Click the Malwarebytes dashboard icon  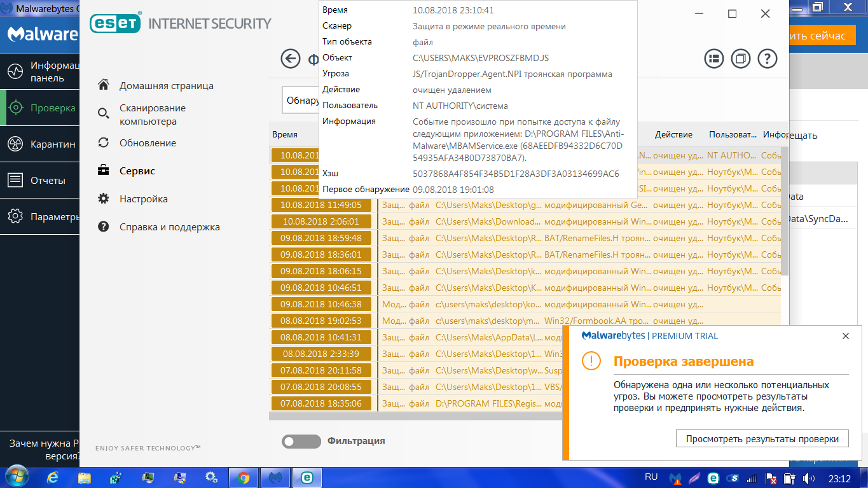pos(15,71)
